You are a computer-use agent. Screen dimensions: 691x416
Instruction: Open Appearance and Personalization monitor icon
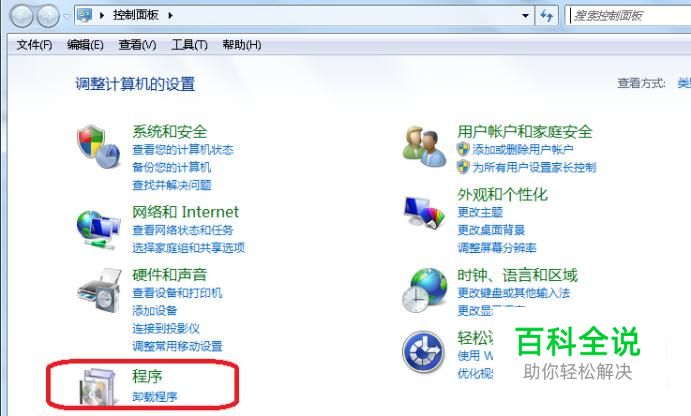tap(424, 212)
